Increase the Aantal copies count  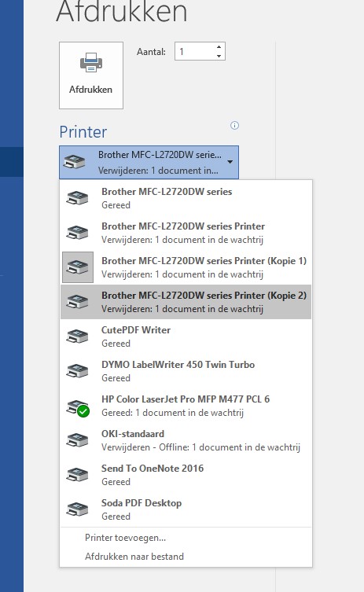tap(219, 47)
